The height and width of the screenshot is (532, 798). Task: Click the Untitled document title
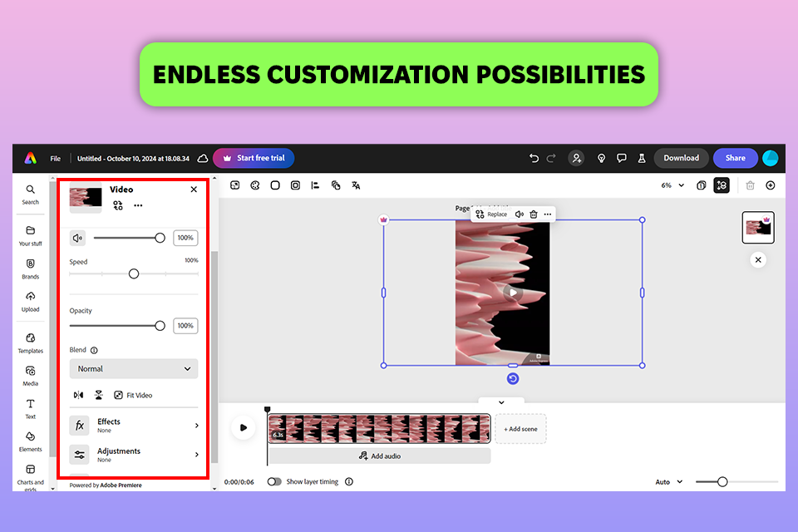click(133, 158)
